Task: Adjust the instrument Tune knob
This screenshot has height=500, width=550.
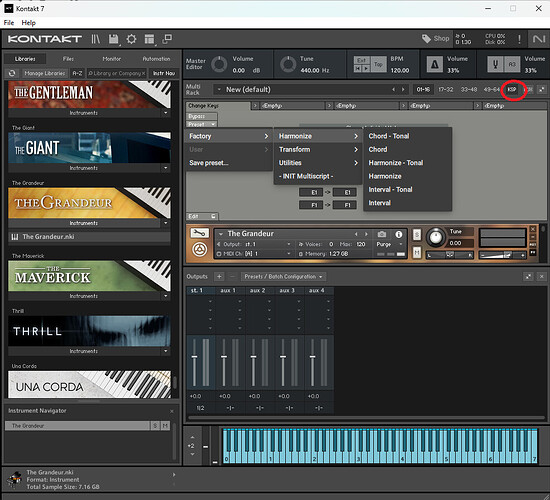Action: click(x=436, y=237)
